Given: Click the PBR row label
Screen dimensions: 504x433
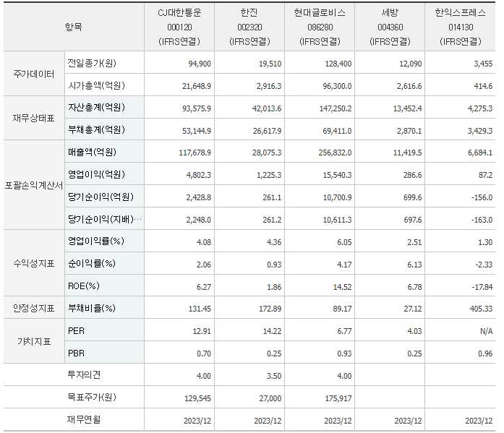Looking at the screenshot, I should point(76,353).
